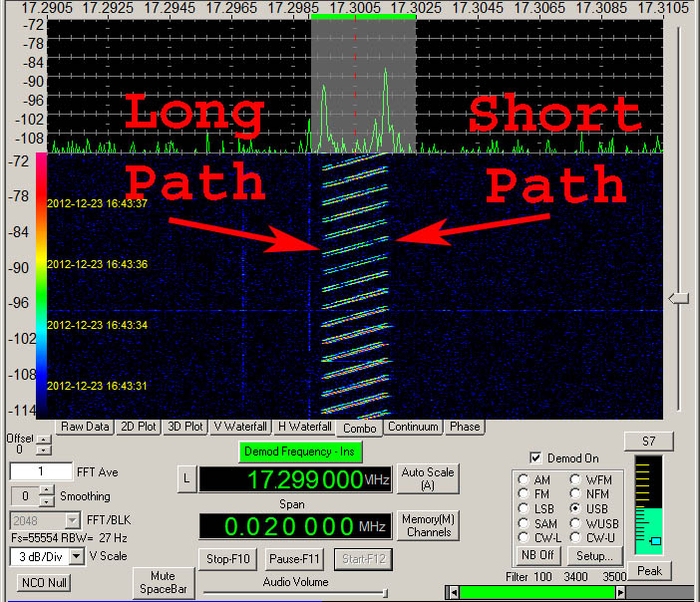Click the waterfall color scale bar

click(x=42, y=286)
